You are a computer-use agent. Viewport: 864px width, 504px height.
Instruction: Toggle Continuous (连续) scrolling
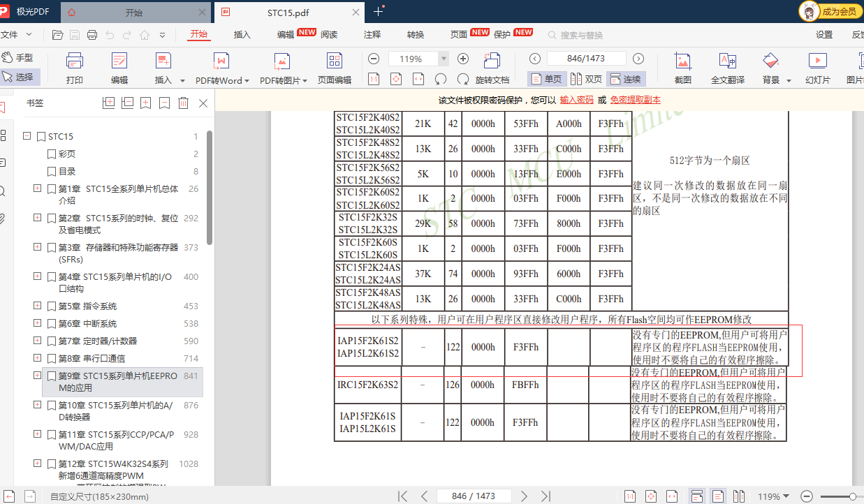626,79
